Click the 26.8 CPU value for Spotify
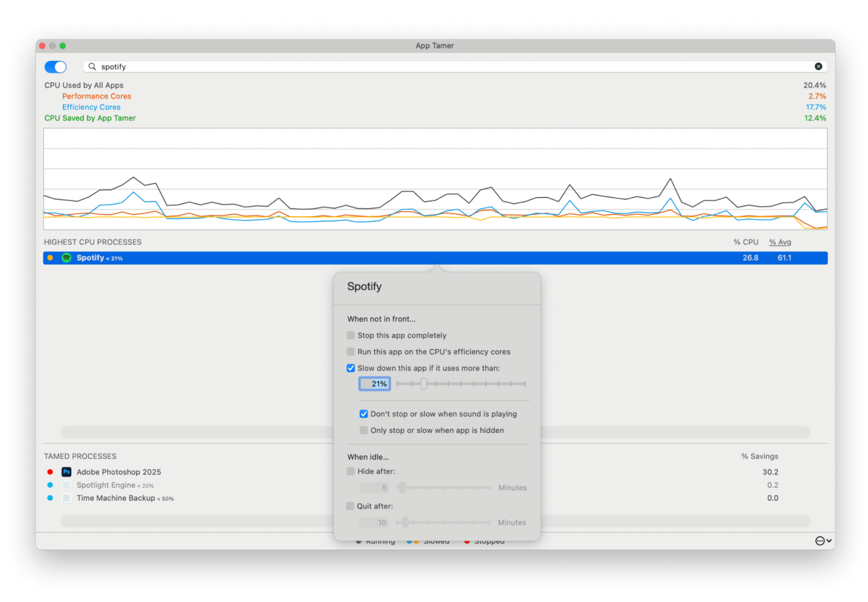 751,258
